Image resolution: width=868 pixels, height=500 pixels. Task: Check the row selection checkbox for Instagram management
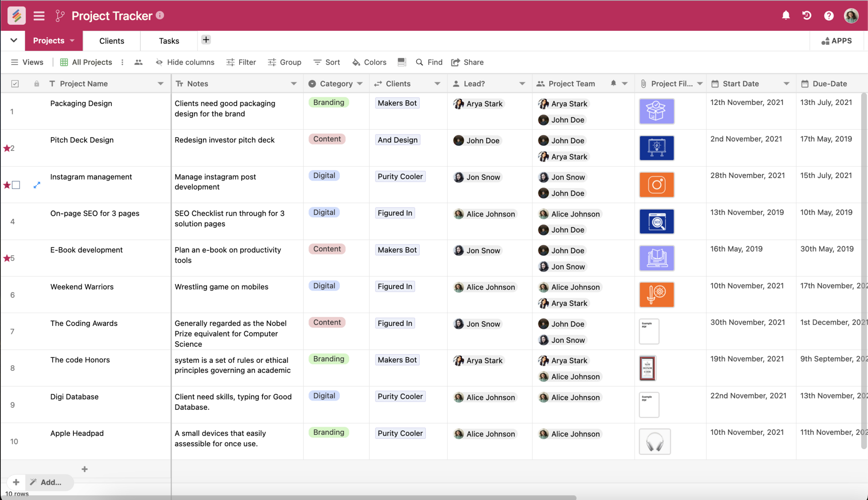(x=16, y=184)
